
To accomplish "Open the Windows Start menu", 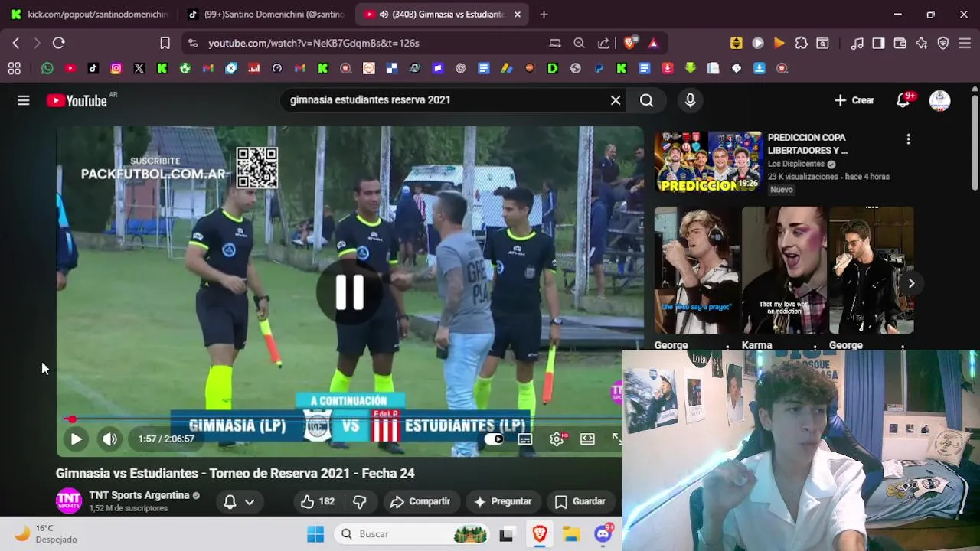I will (315, 534).
